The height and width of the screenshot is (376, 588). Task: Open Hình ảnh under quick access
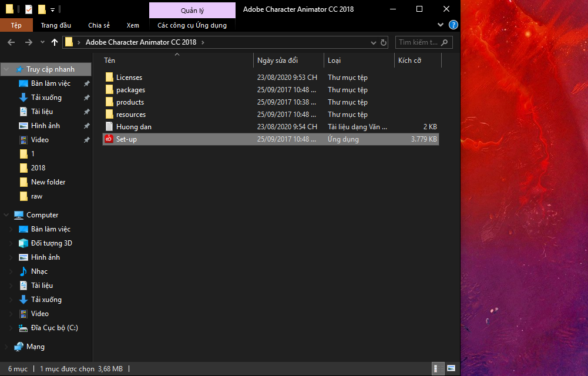[x=45, y=126]
